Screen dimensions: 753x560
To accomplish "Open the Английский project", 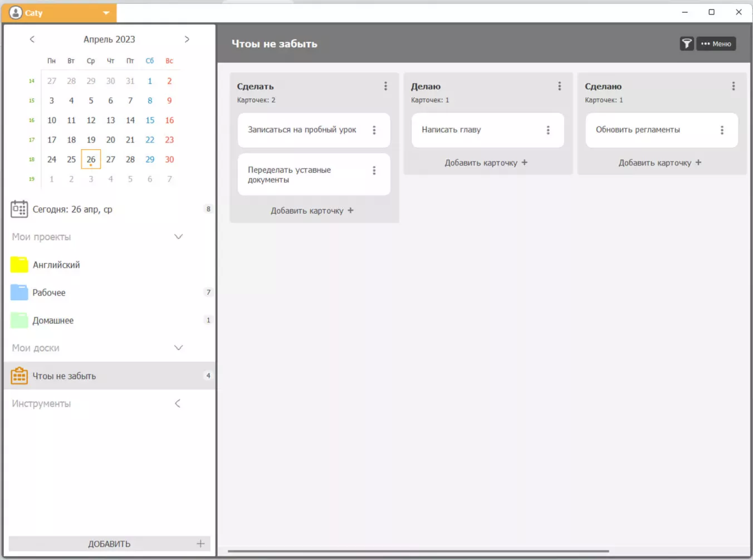I will click(x=110, y=265).
